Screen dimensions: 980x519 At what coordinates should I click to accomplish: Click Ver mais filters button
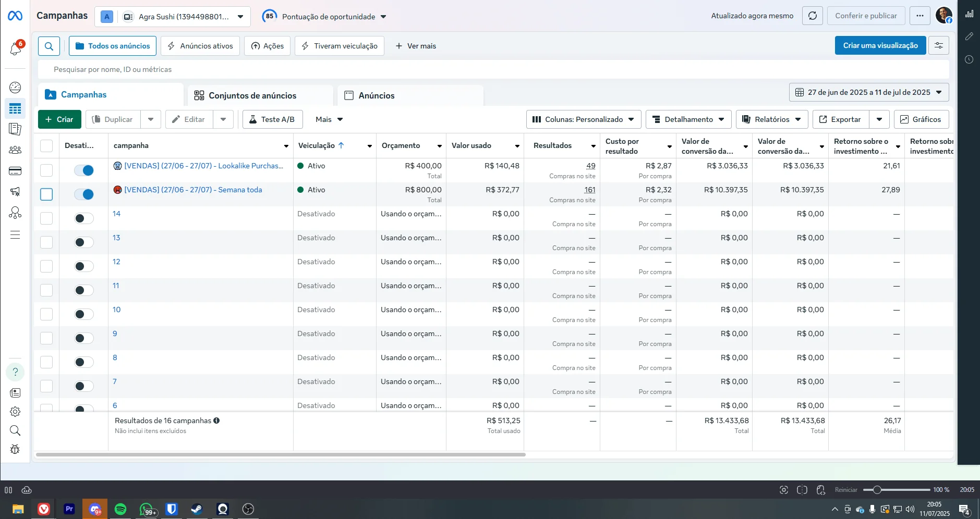point(416,46)
